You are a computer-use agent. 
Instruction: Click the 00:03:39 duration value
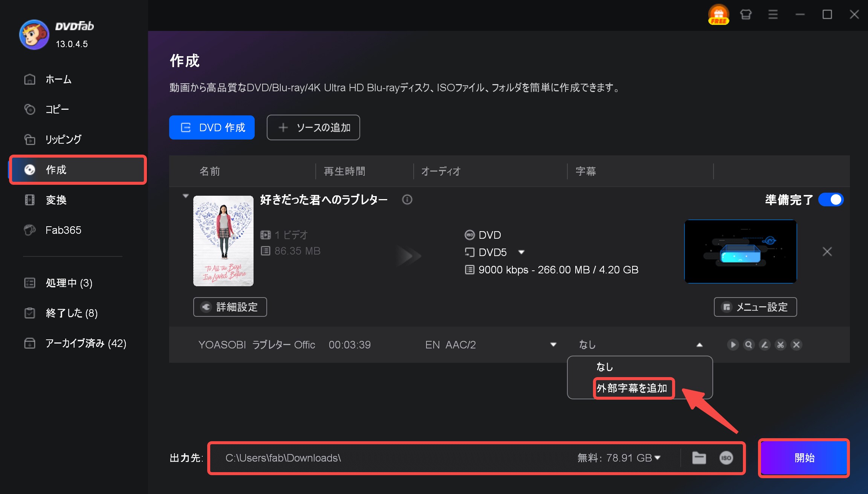[x=350, y=345]
